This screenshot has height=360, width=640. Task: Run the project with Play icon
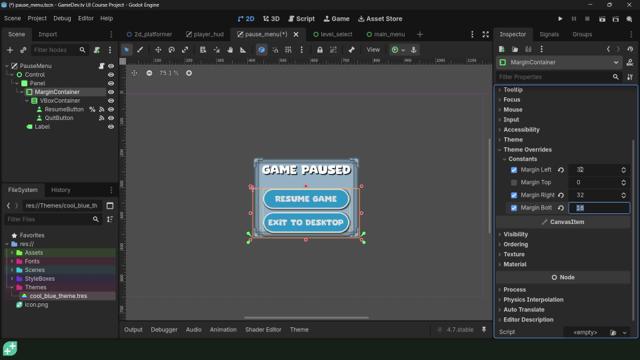tap(560, 19)
